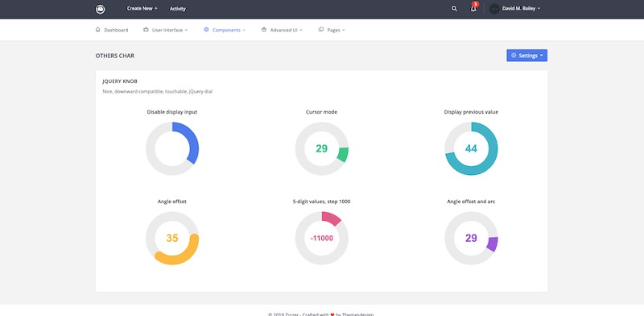This screenshot has height=316, width=644.
Task: Click the Zinzer logo icon
Action: tap(100, 9)
